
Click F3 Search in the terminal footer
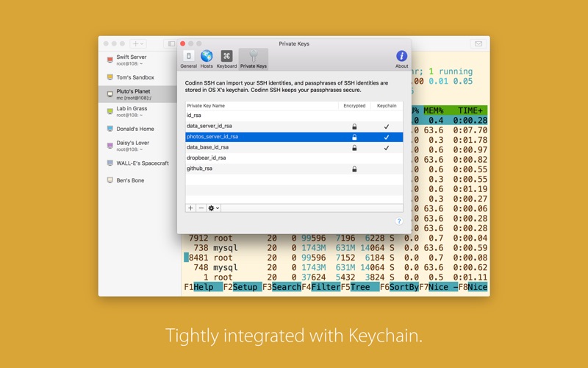(x=282, y=287)
